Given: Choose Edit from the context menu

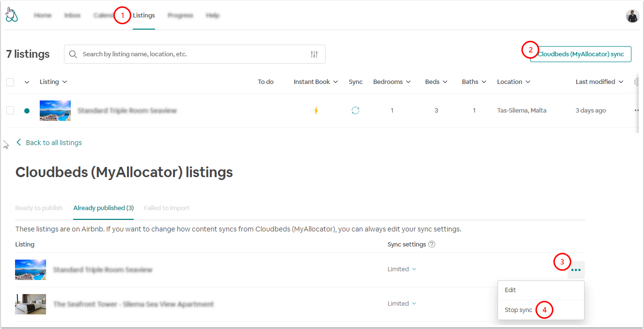Looking at the screenshot, I should coord(541,290).
